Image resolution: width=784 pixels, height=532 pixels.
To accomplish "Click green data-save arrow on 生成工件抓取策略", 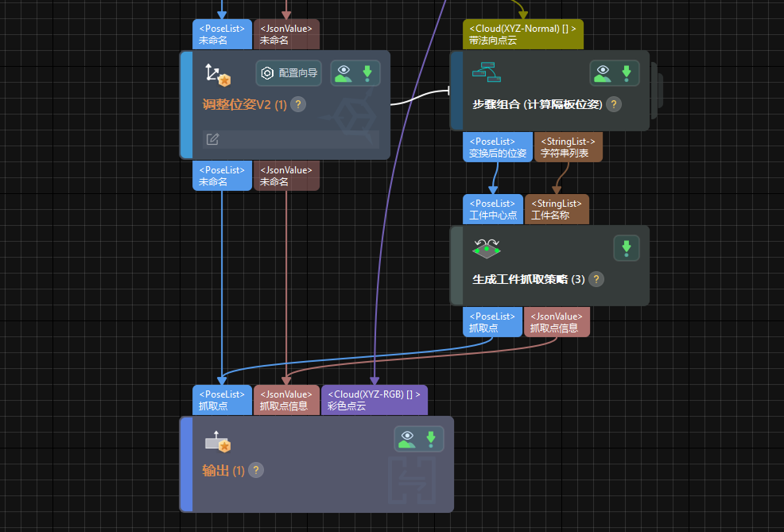I will (x=627, y=248).
